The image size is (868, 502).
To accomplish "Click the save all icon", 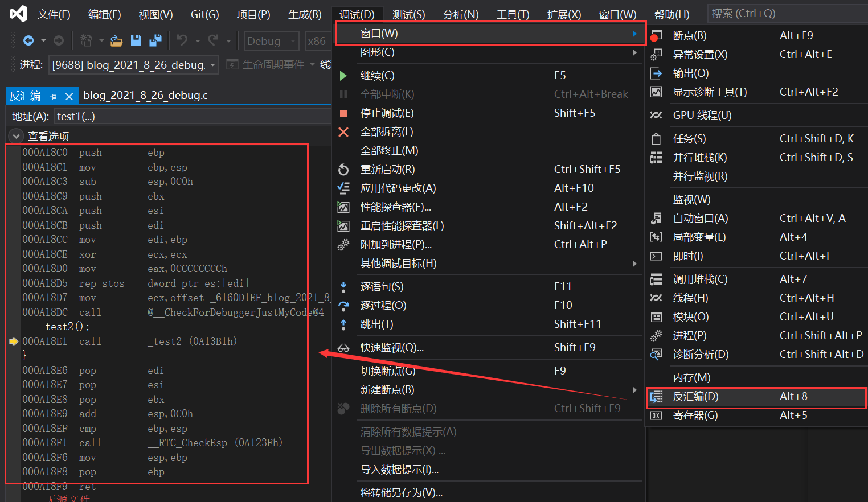I will [155, 40].
